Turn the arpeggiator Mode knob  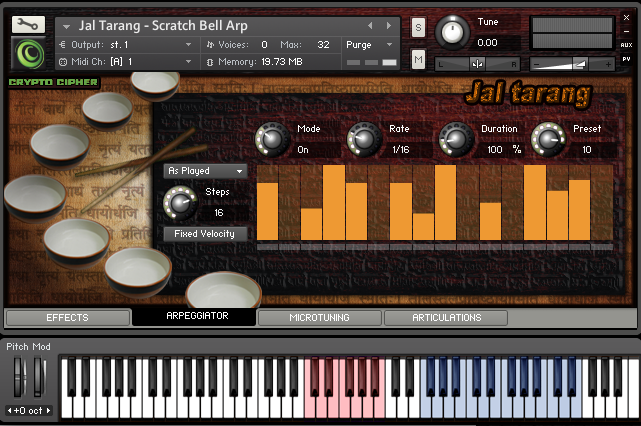point(271,139)
